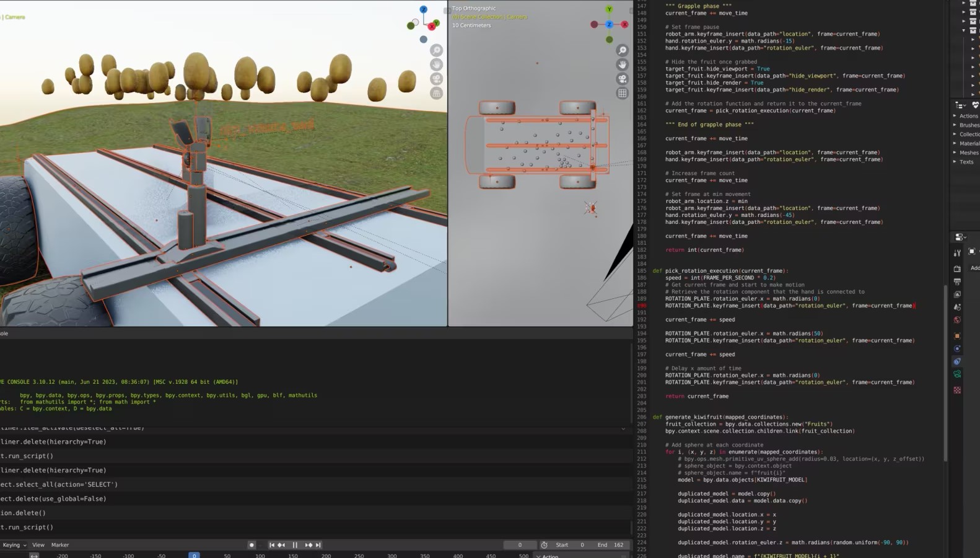Expand the Materials entry in the data list
The image size is (980, 558).
pos(955,143)
